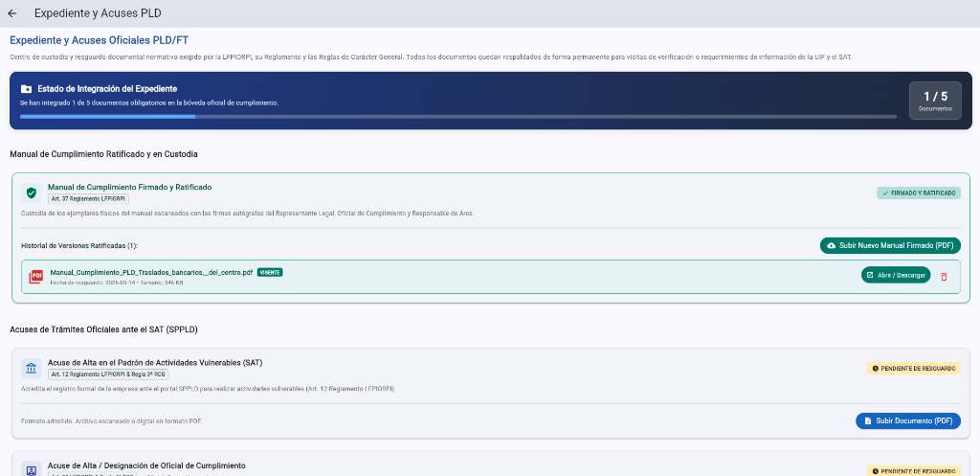The image size is (980, 476).
Task: Click PENDIENTE DE RESGUARDO badge on Oficial card
Action: 913,471
